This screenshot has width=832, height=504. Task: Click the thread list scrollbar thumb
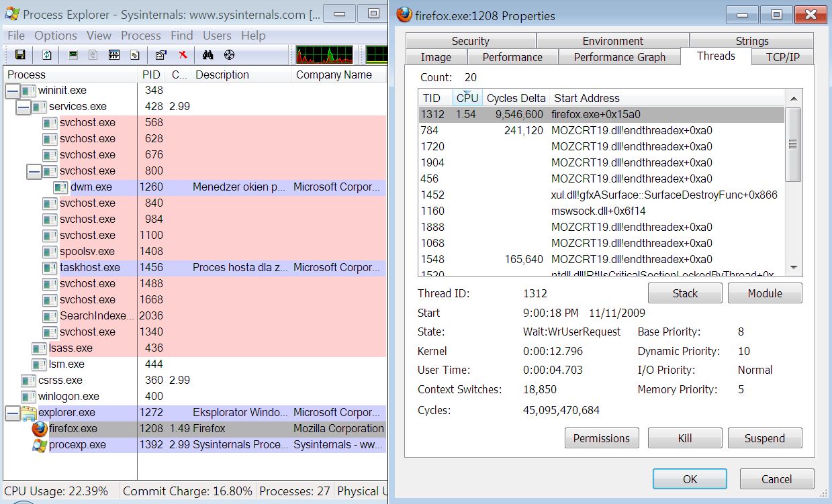793,144
